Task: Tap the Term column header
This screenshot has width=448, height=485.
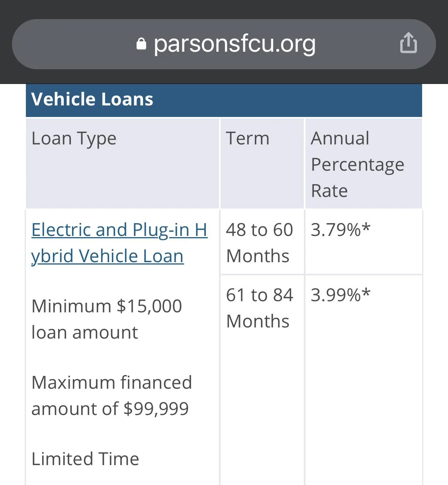Action: [x=262, y=164]
